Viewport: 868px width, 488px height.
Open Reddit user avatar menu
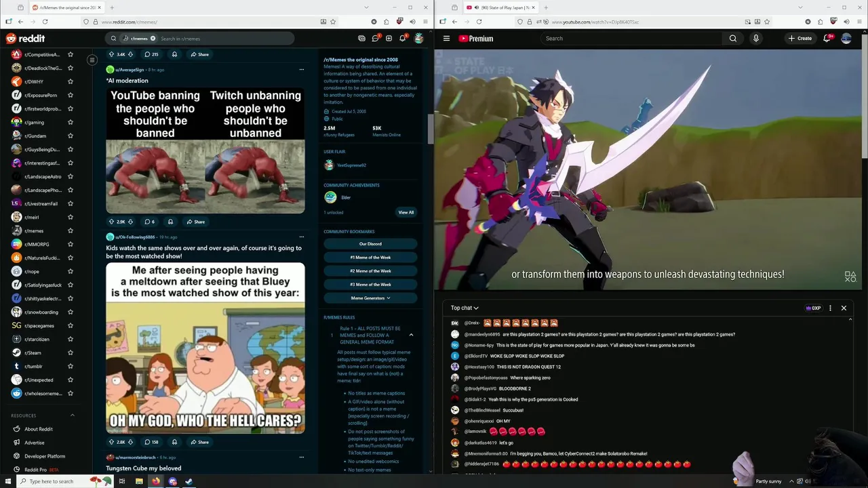click(419, 39)
